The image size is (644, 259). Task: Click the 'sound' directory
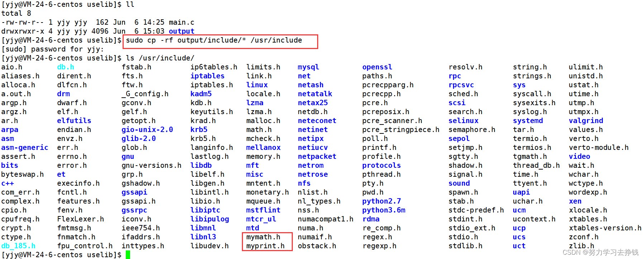[x=459, y=184]
